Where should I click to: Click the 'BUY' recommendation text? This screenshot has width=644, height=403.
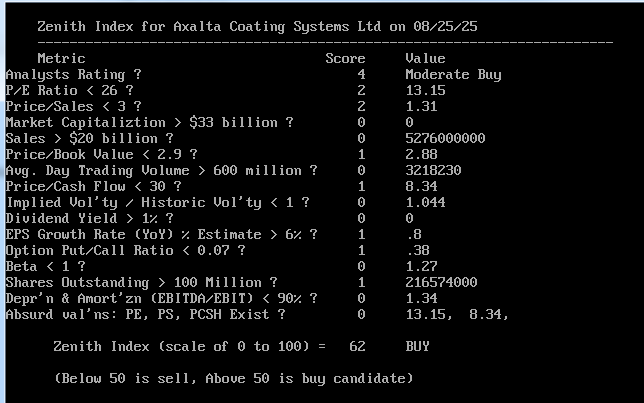(x=417, y=347)
